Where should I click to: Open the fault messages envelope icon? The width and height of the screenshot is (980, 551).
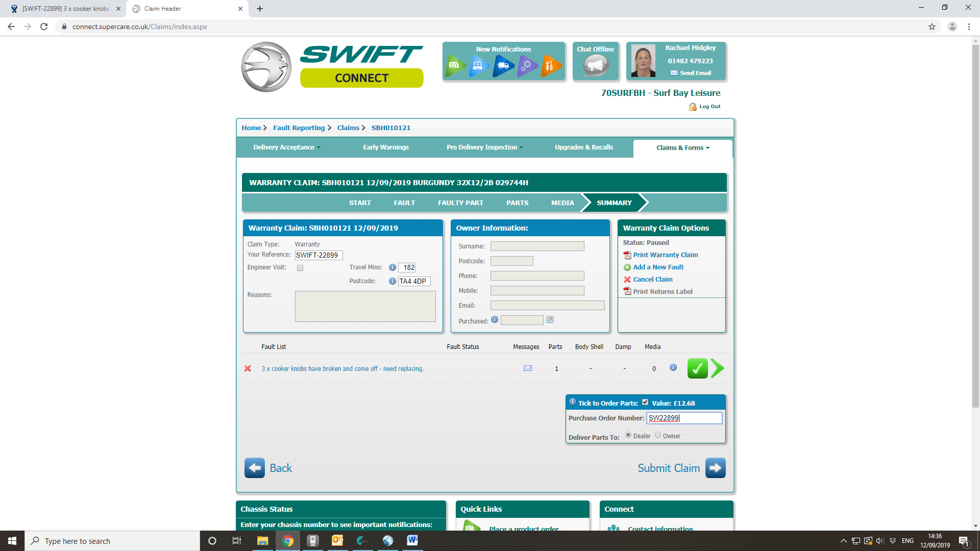point(528,368)
